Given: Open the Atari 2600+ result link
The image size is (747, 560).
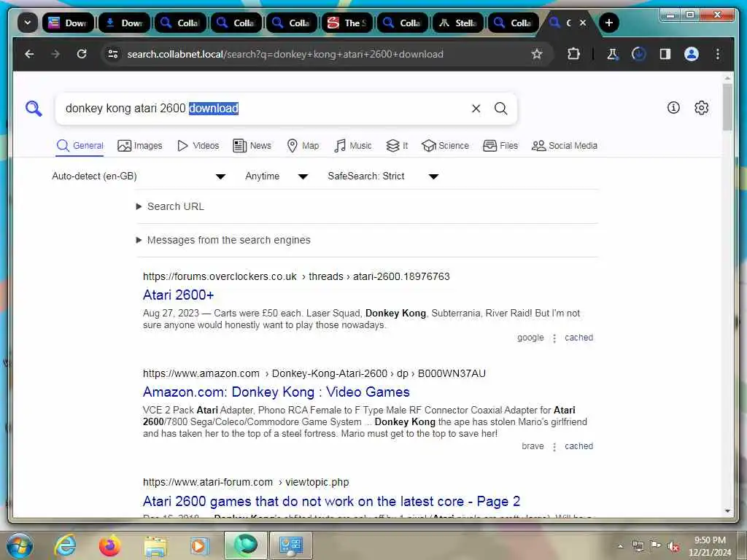Looking at the screenshot, I should [x=178, y=295].
